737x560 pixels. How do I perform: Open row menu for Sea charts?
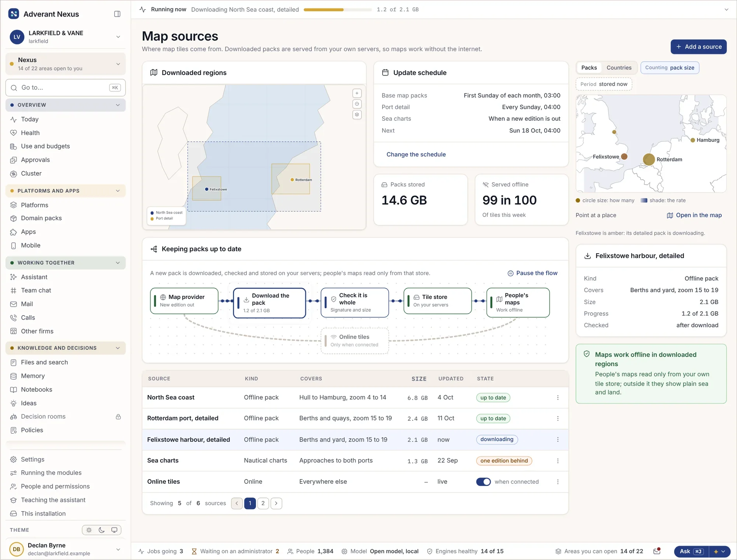tap(558, 461)
